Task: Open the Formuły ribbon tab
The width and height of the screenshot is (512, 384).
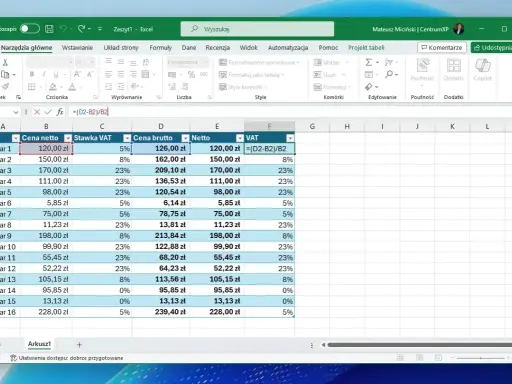Action: pos(160,48)
